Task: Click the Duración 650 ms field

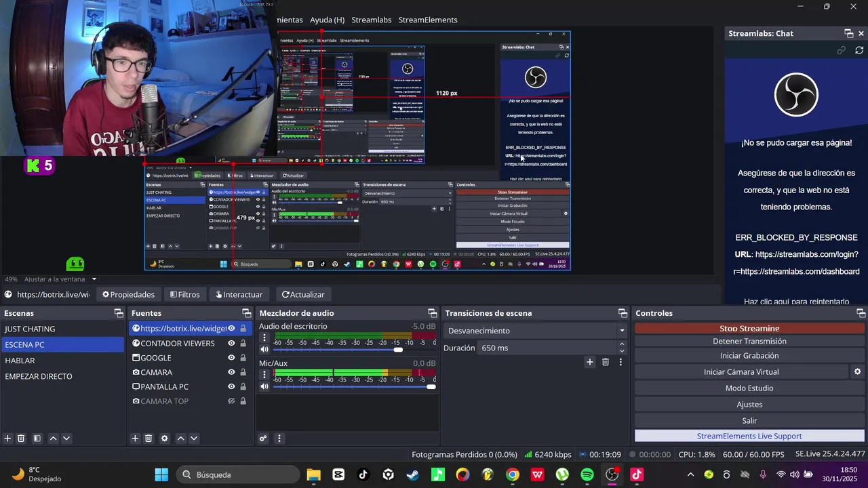Action: [546, 348]
